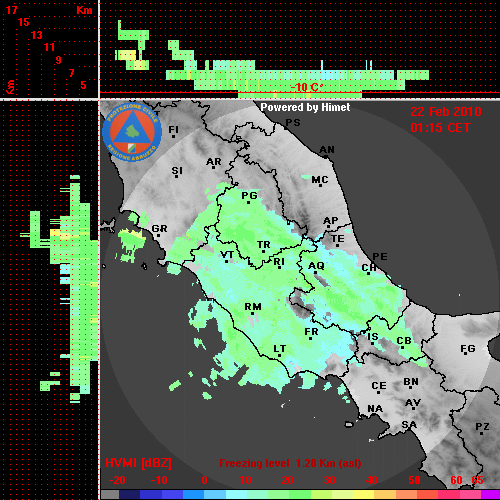Click the '60' value on the dBZ scale
The width and height of the screenshot is (500, 500).
(x=456, y=480)
